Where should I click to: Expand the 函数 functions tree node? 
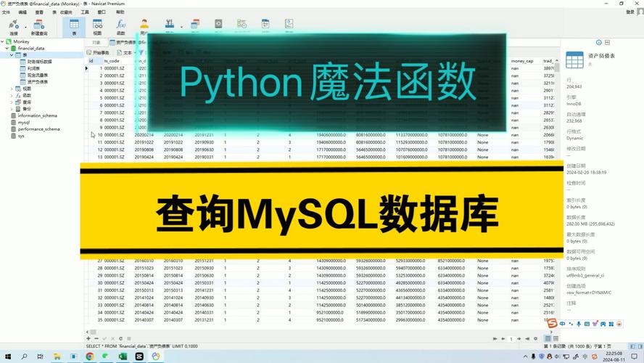[12, 95]
